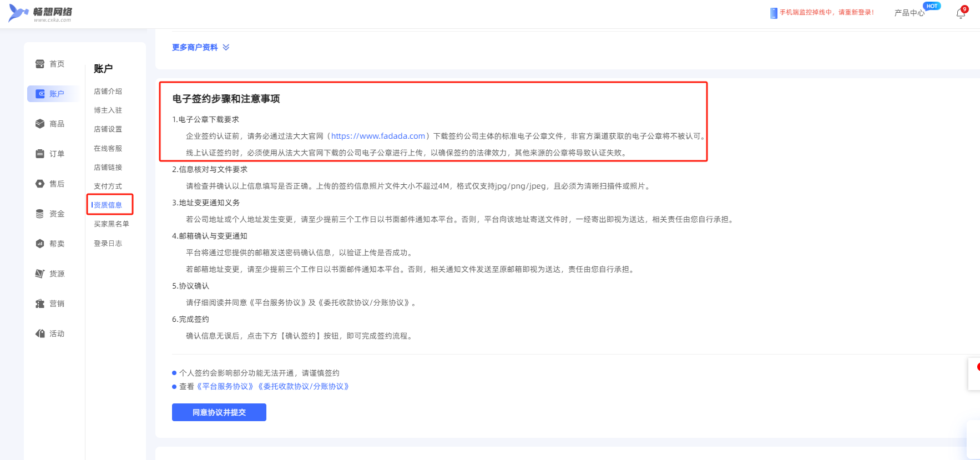Select 店铺设置 in account submenu
The image size is (980, 460).
[108, 129]
